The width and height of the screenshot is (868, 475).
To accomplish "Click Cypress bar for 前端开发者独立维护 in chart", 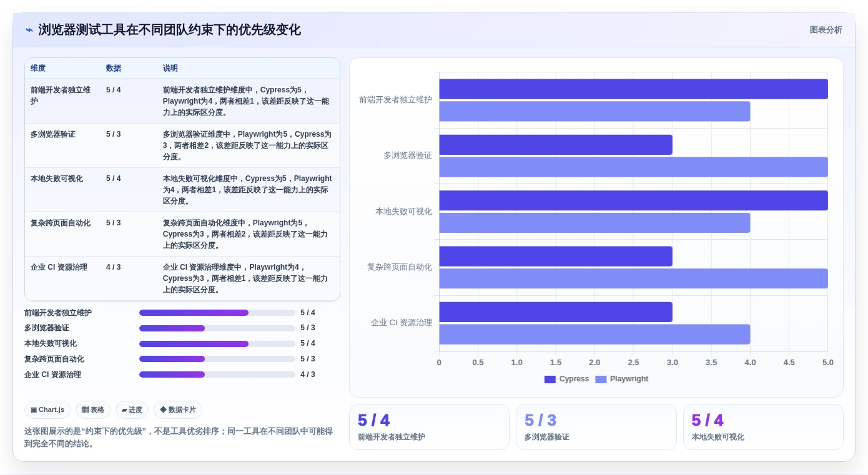I will tap(633, 89).
